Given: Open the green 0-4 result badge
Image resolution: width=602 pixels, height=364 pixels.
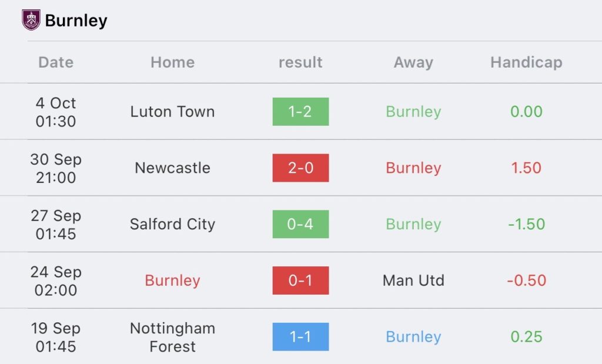Looking at the screenshot, I should (x=300, y=224).
